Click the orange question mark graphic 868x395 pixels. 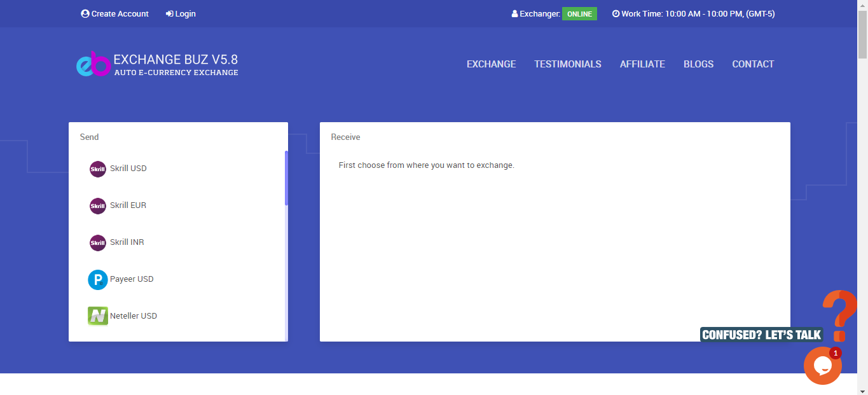click(840, 315)
